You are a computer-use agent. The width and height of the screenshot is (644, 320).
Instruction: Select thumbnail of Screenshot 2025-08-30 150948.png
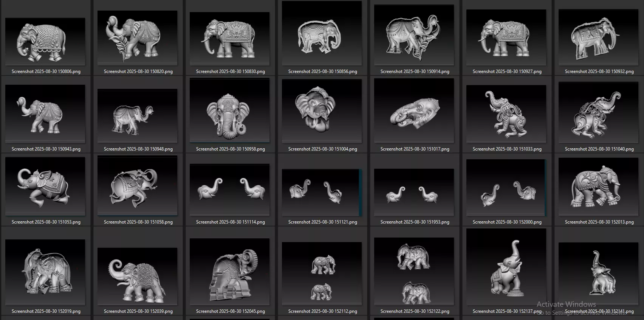138,116
